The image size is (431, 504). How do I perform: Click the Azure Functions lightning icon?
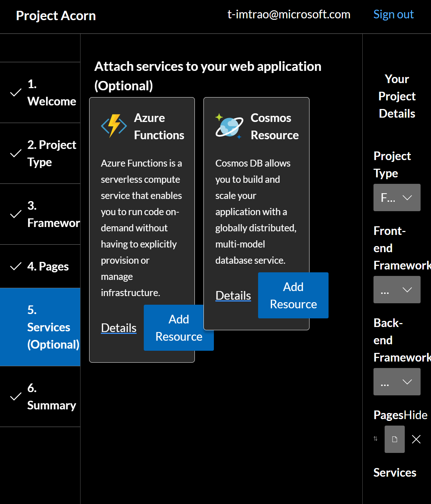(114, 126)
